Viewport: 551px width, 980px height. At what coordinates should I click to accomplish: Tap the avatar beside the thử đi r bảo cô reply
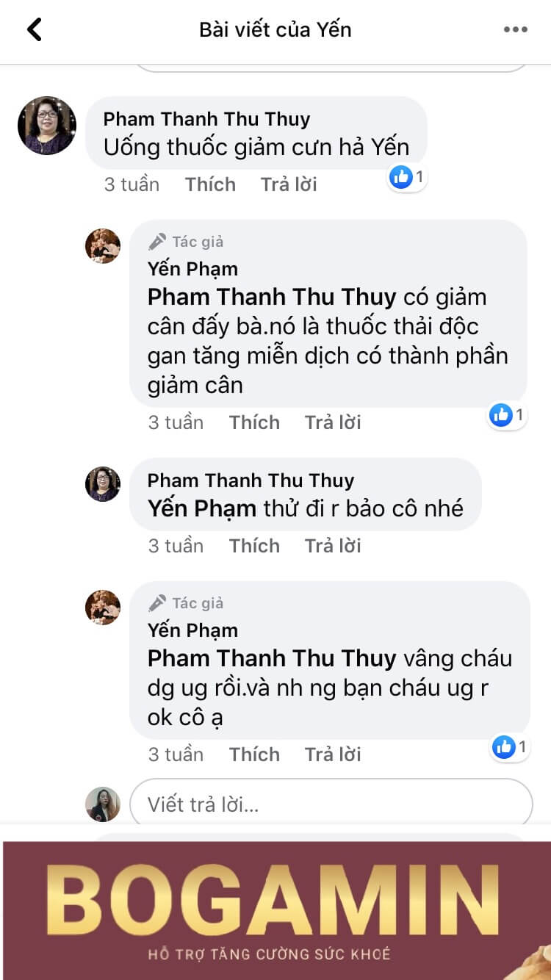pyautogui.click(x=103, y=483)
